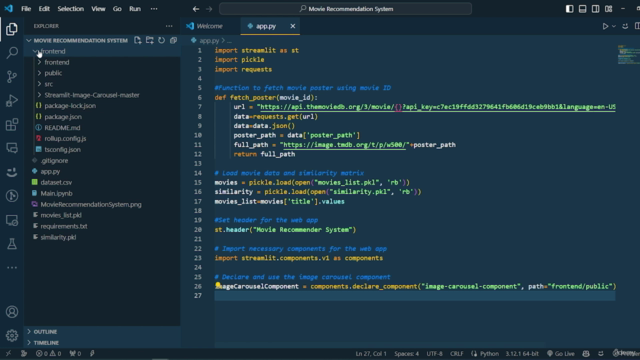
Task: Open Explorer views and more actions menu
Action: coord(169,26)
